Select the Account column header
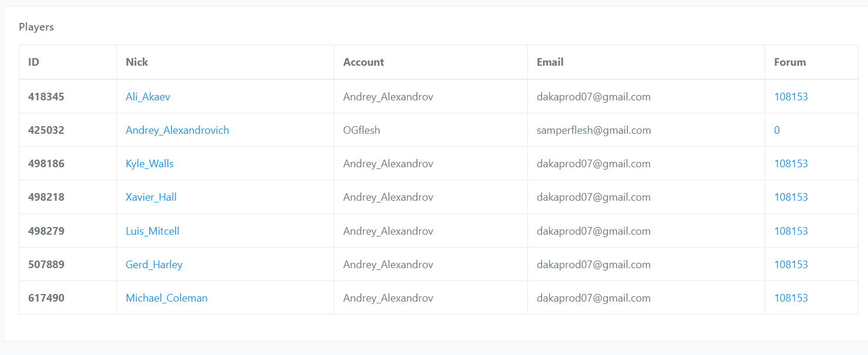 tap(364, 62)
